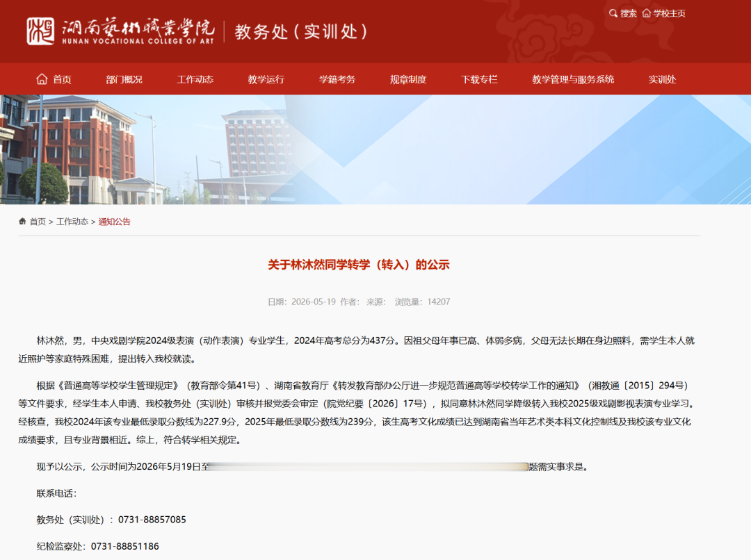Click the phone number 0731-88851186
Screen dimensions: 751x560
[125, 547]
